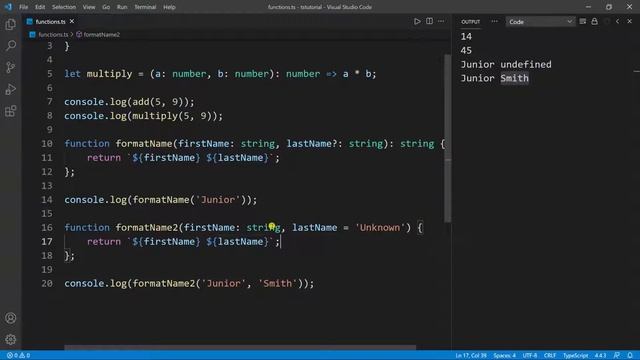Click 'formatName' function name on line 10
Viewport: 640px width, 360px height.
(x=144, y=144)
